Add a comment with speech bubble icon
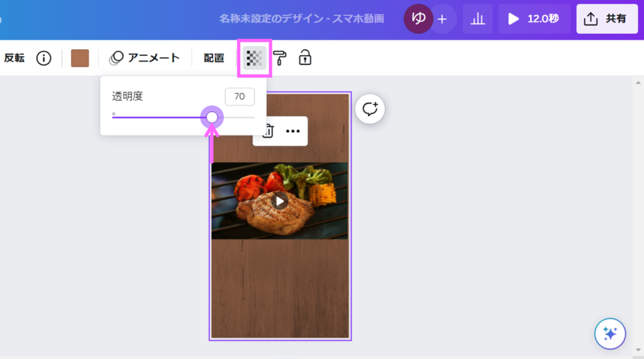This screenshot has height=359, width=644. pyautogui.click(x=370, y=109)
